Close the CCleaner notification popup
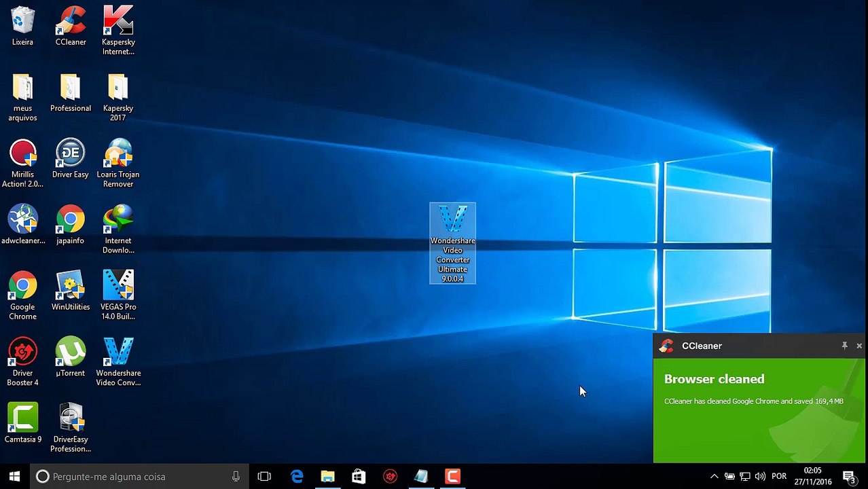The width and height of the screenshot is (868, 489). (x=859, y=346)
